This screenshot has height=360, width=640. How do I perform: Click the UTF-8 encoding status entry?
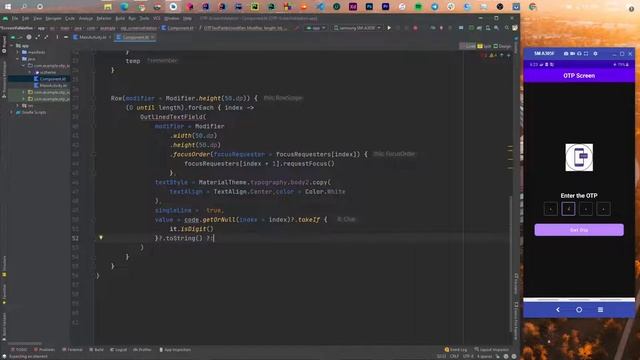(x=468, y=356)
